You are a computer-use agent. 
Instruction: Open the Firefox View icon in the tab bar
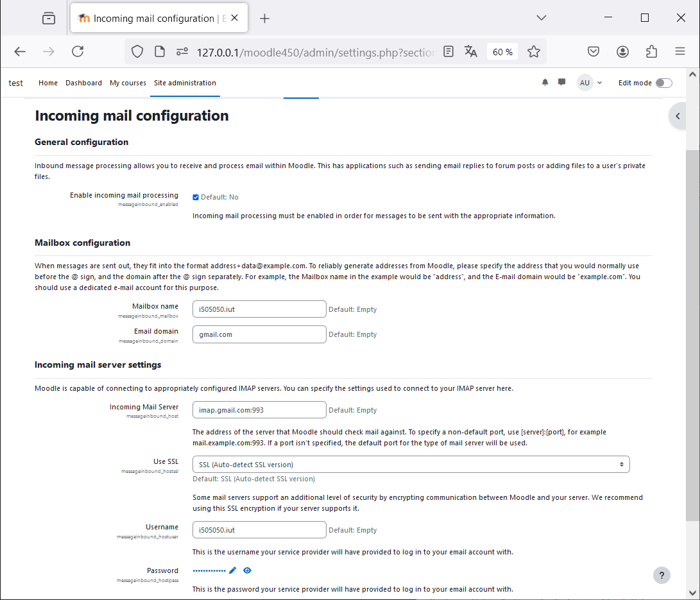point(49,19)
